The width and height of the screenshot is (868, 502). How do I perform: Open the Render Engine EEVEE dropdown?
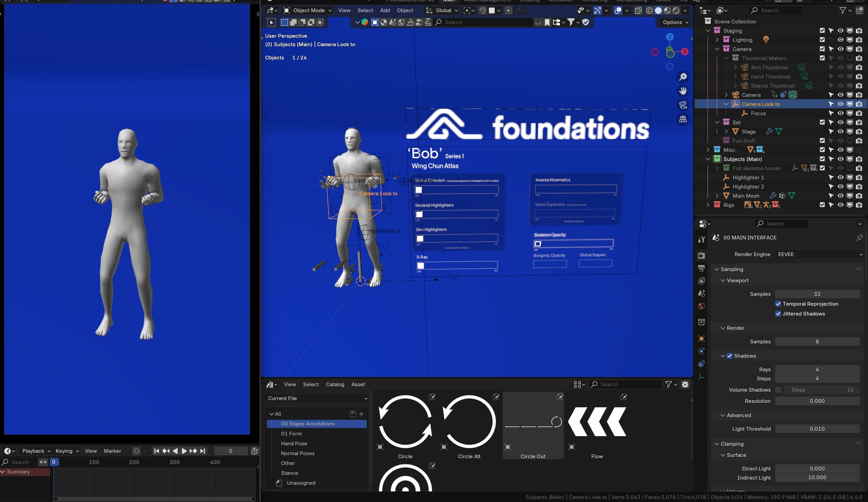[x=819, y=254]
